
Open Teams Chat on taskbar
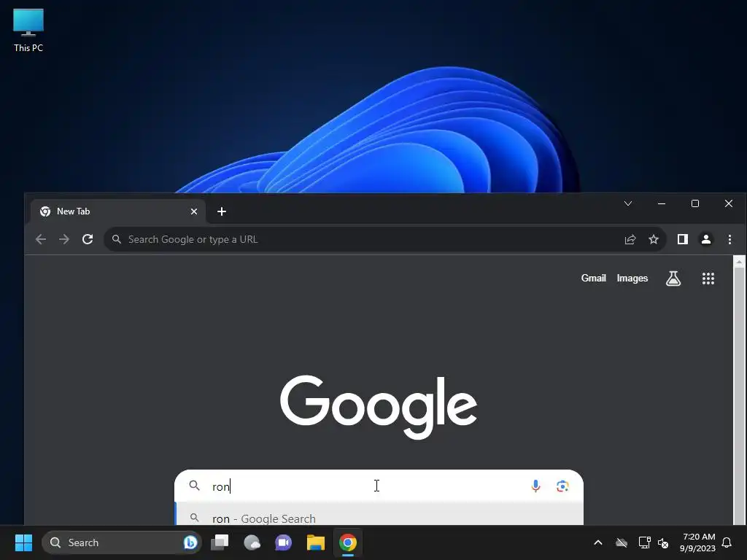(284, 542)
